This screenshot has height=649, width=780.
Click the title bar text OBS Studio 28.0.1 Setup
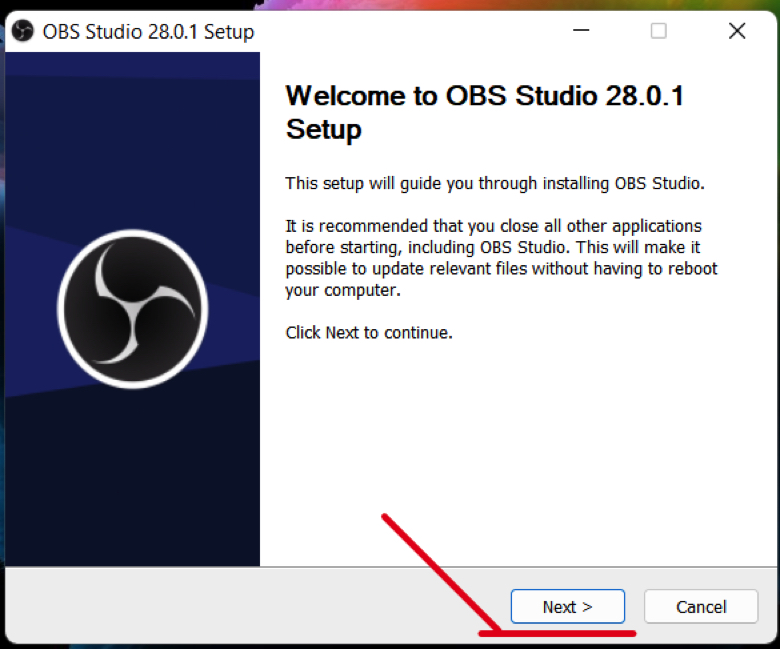pos(148,32)
